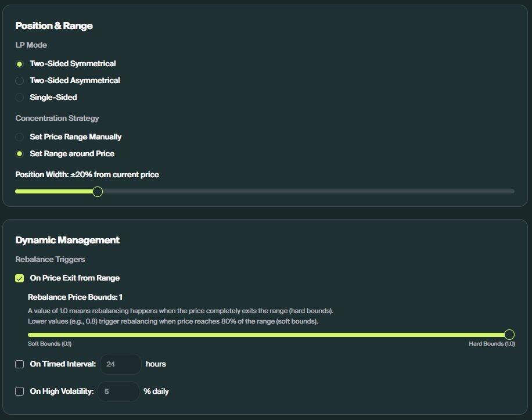The image size is (532, 420).
Task: Click the middle of Rebalance Bounds track
Action: click(x=268, y=335)
